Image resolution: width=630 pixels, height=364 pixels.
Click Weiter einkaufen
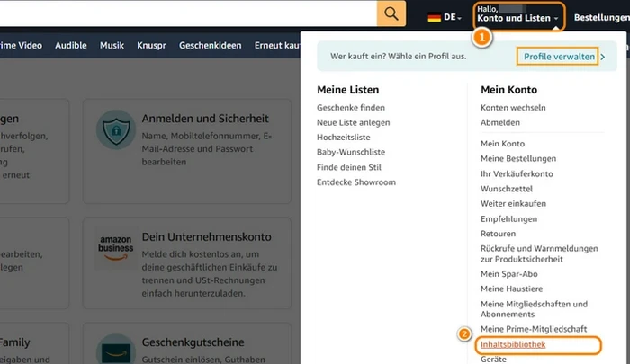click(x=513, y=203)
